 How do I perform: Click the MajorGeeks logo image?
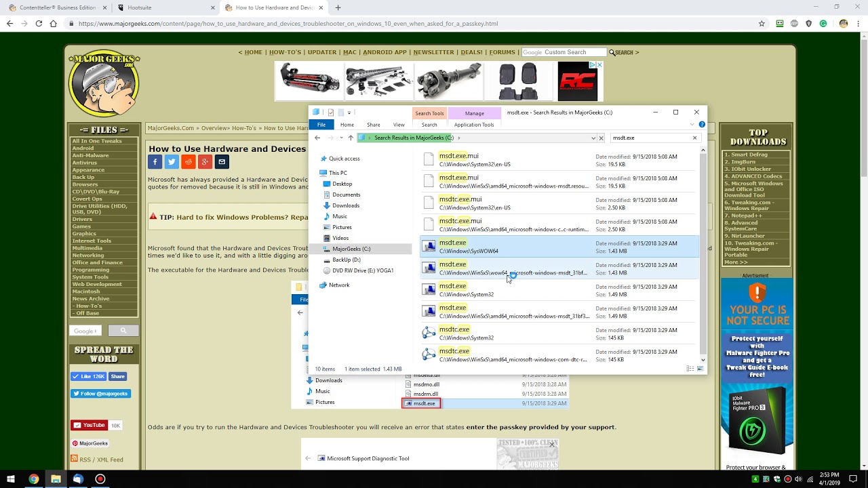point(104,83)
